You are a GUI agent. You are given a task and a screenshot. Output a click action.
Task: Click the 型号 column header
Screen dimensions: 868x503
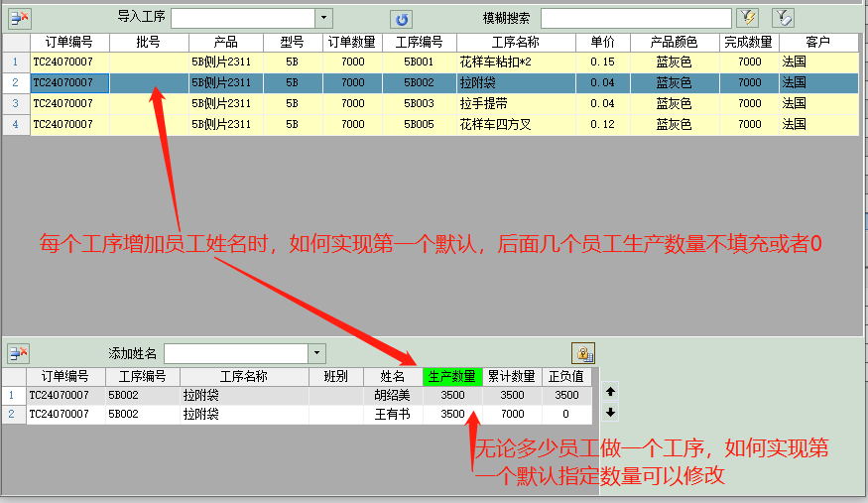293,42
